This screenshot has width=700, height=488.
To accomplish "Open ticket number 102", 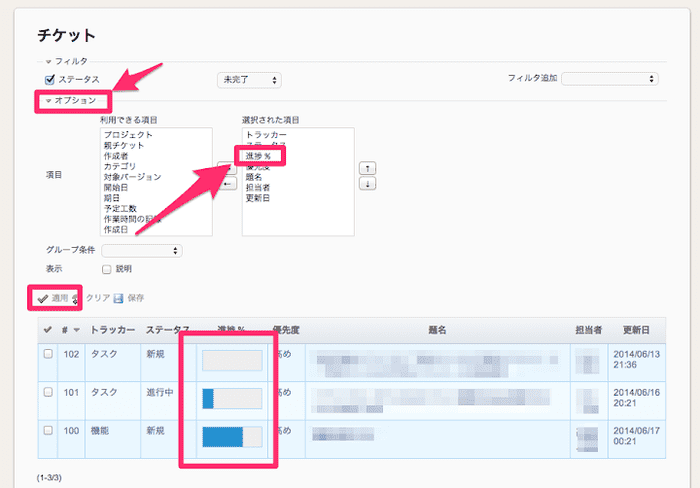I will tap(71, 354).
